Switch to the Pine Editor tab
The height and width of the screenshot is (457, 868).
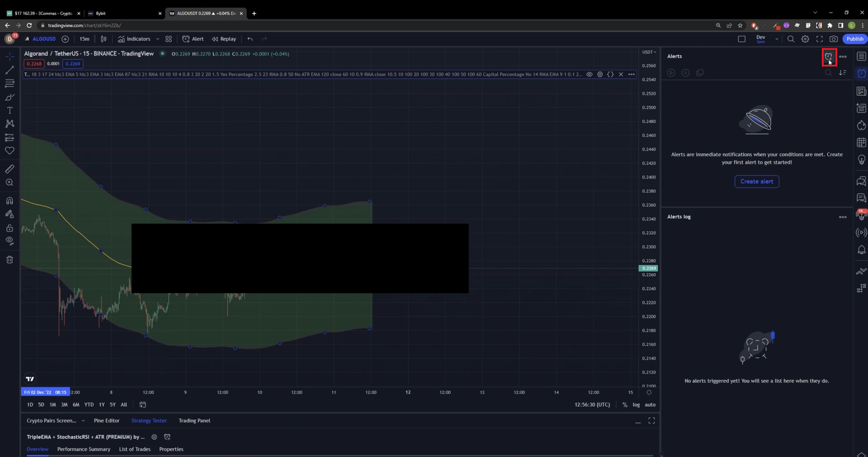coord(106,420)
